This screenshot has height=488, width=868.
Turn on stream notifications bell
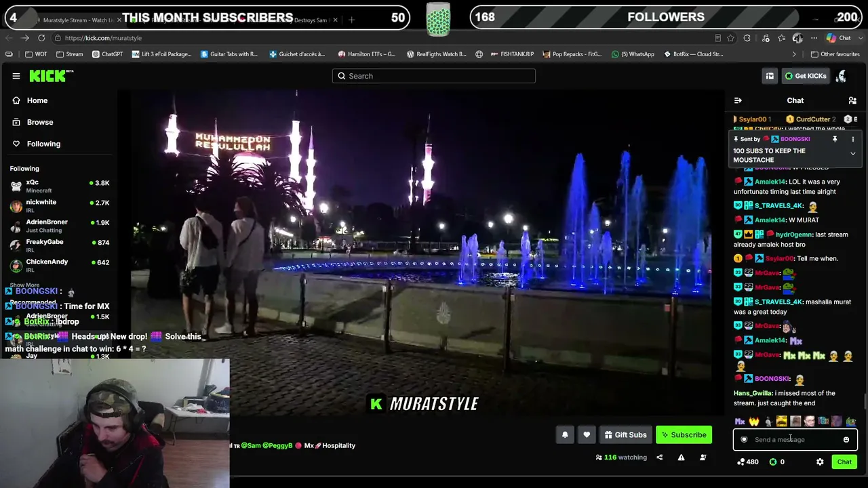[565, 435]
